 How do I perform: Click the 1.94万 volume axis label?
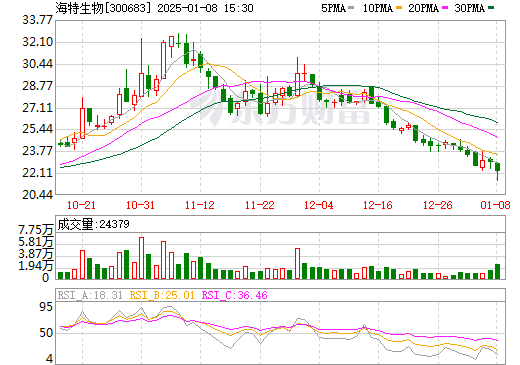36,266
